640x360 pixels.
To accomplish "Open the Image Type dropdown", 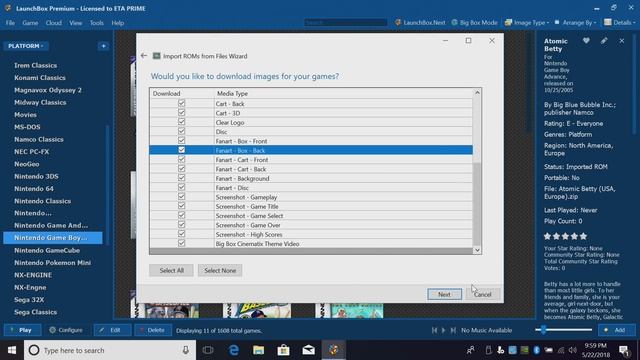I will [527, 23].
